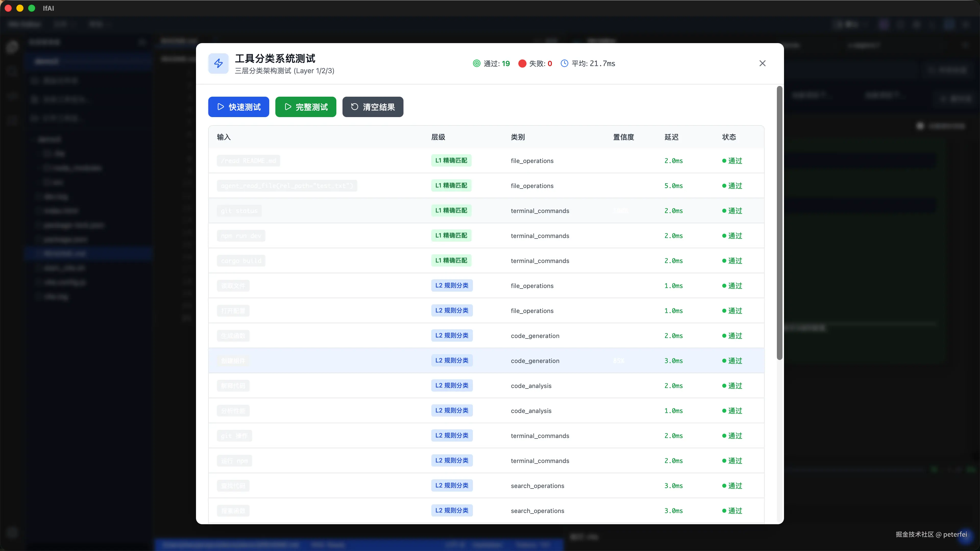Click the 置信度 column header
This screenshot has width=980, height=551.
[x=623, y=137]
